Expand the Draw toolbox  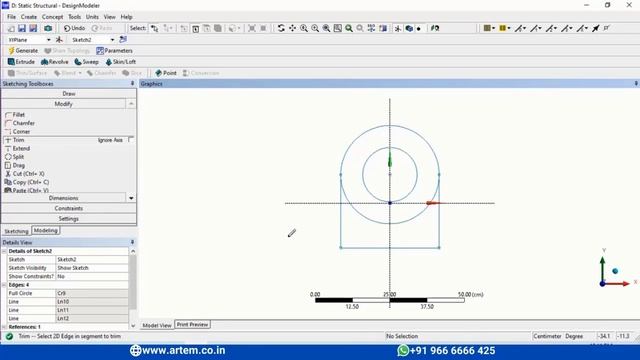pos(69,93)
